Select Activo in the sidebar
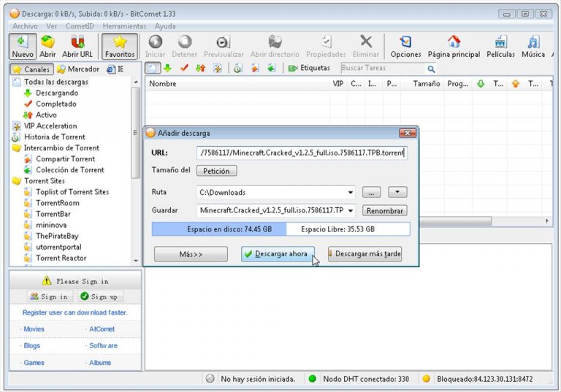 point(46,115)
